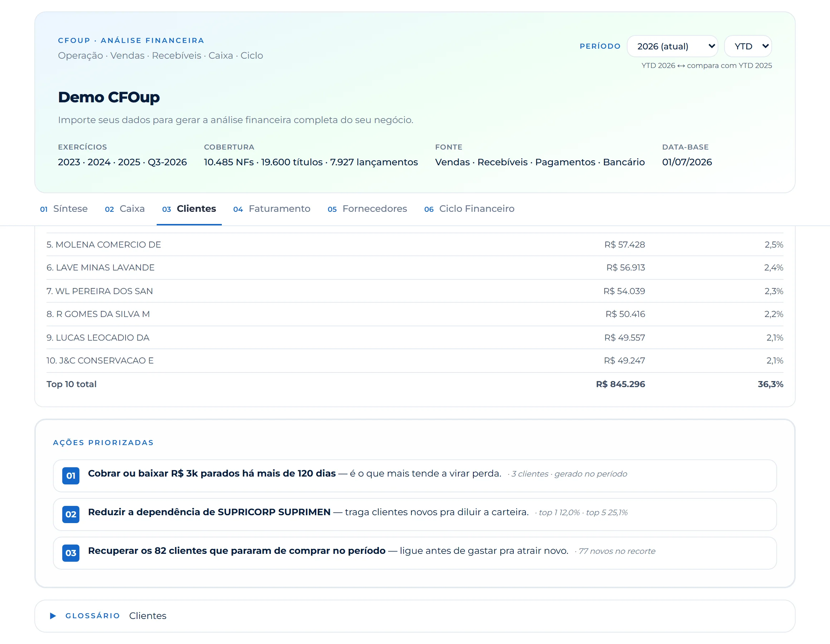Click the 2,2% share value
Image resolution: width=830 pixels, height=644 pixels.
[774, 314]
